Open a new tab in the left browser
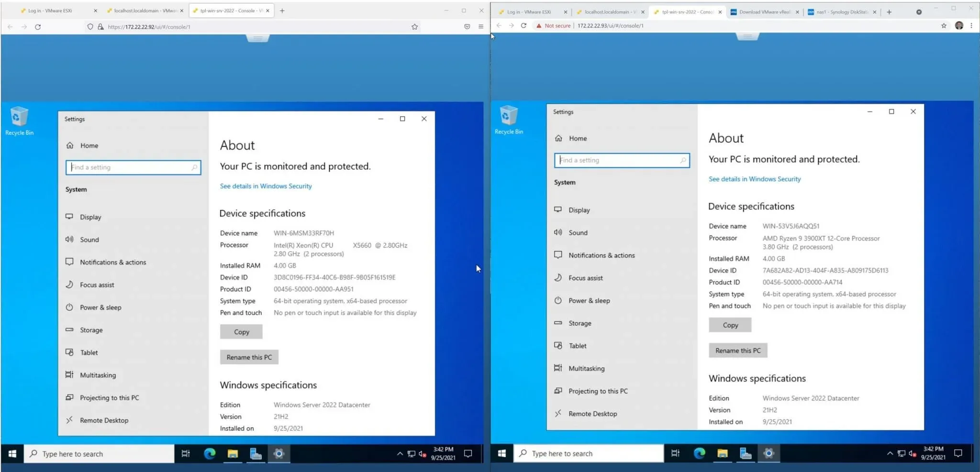Screen dimensions: 980x472 pos(282,11)
